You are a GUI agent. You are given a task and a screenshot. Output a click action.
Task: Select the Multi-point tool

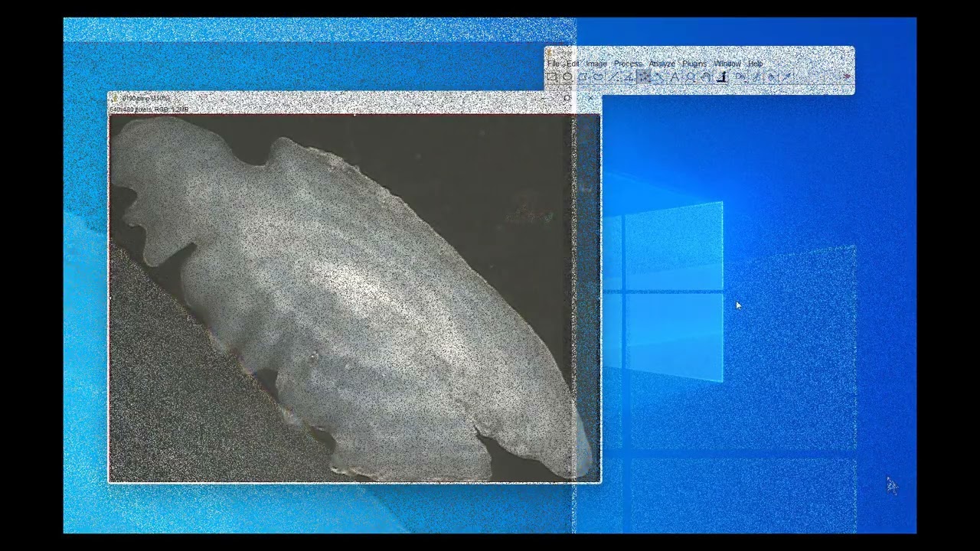[x=644, y=77]
